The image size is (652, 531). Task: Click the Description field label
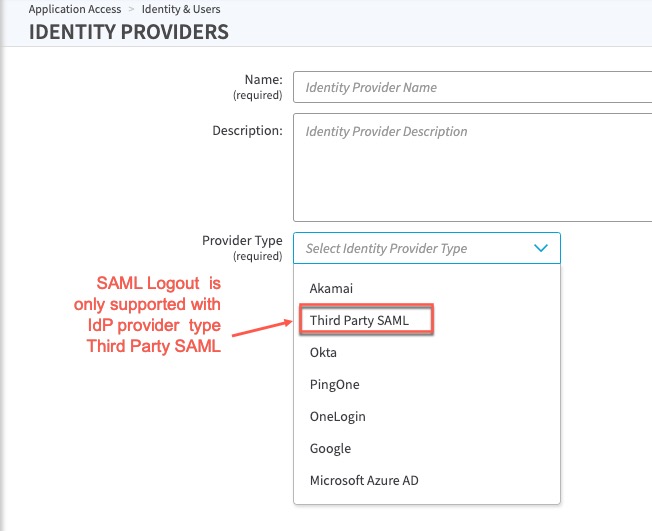[247, 131]
